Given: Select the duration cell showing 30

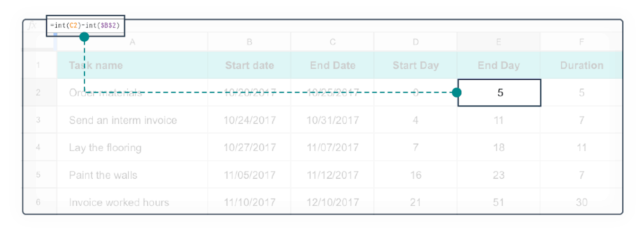Looking at the screenshot, I should click(581, 202).
